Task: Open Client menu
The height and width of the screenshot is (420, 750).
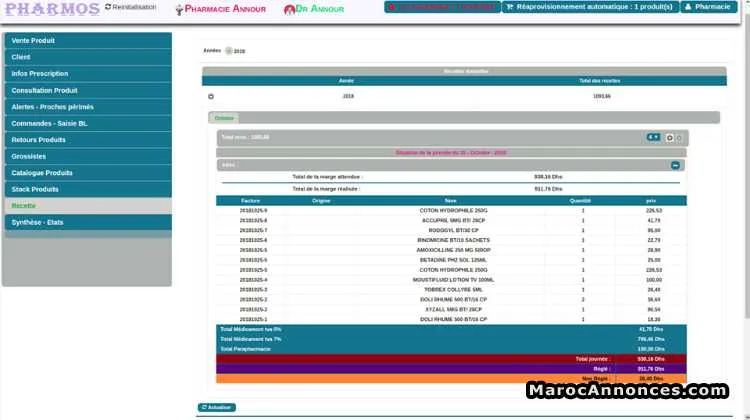Action: [x=88, y=57]
